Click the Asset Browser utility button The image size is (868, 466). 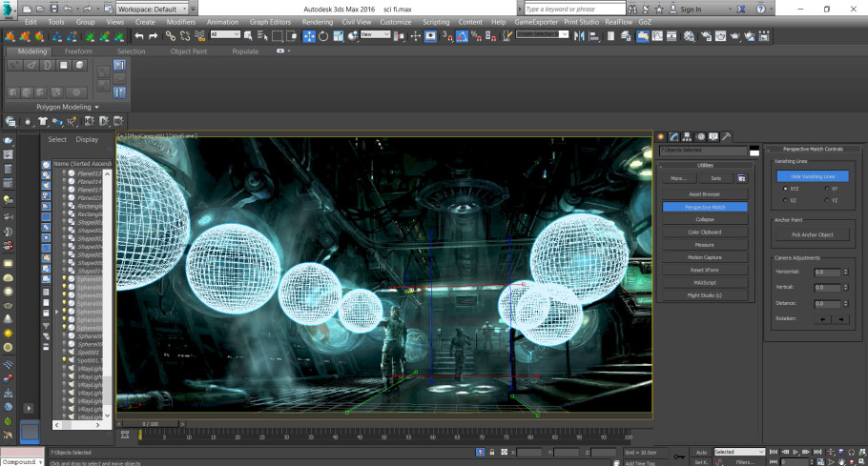[x=705, y=194]
